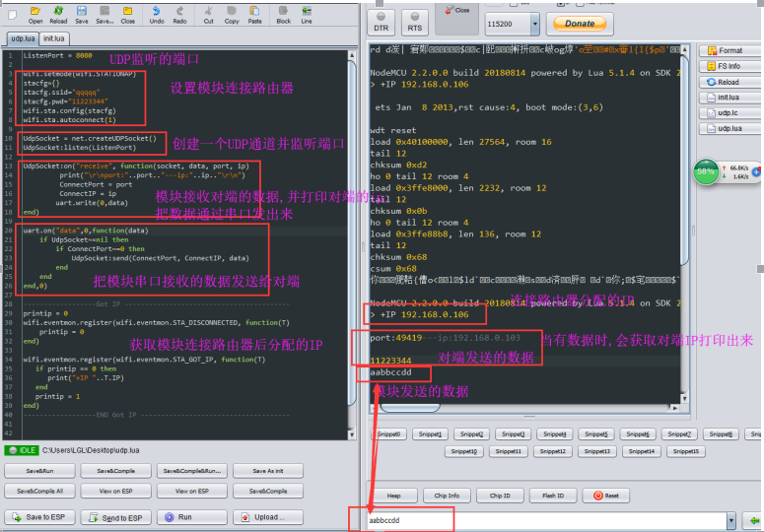The image size is (764, 532).
Task: Click the Run button
Action: pyautogui.click(x=192, y=517)
